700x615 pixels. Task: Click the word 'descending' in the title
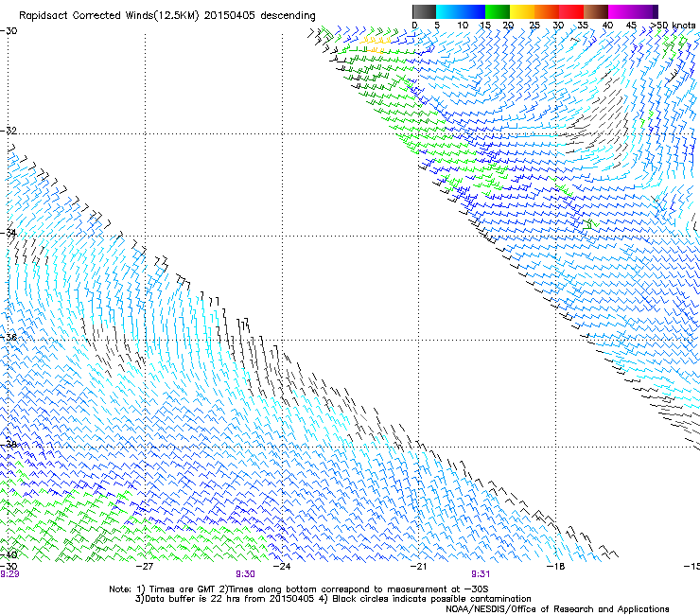click(288, 16)
